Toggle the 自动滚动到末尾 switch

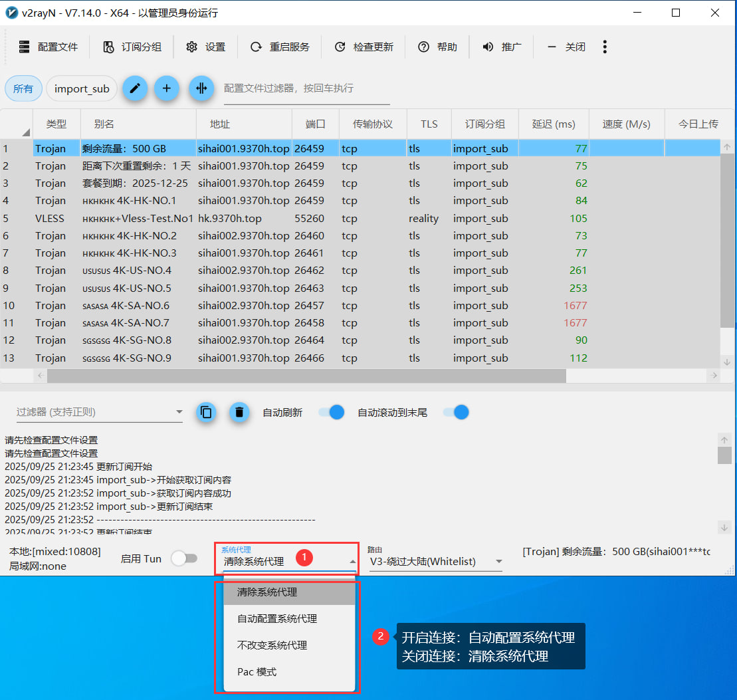(456, 412)
